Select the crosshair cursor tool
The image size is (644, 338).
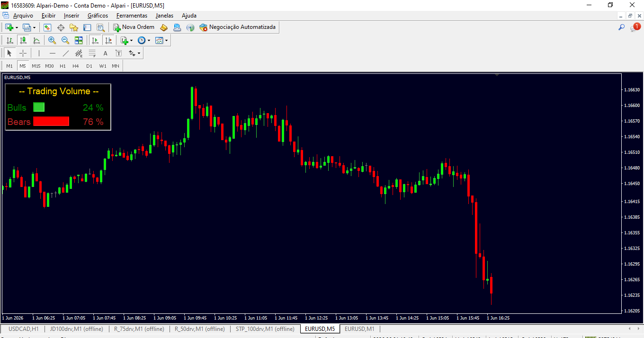pyautogui.click(x=23, y=53)
